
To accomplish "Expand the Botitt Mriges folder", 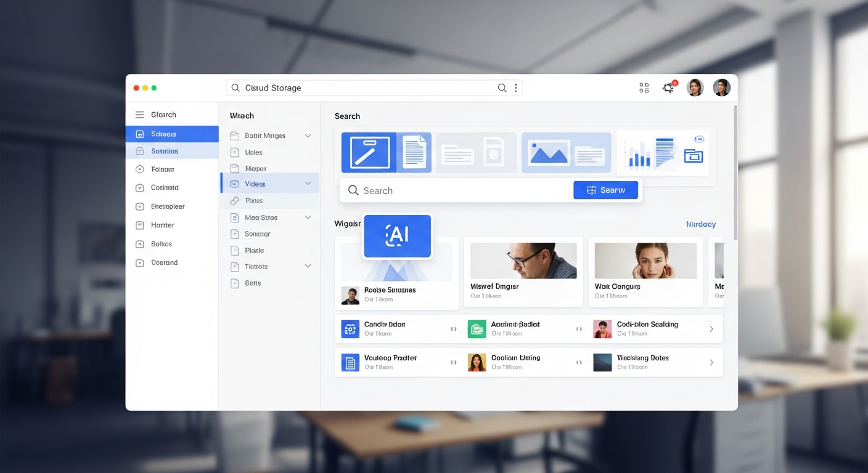I will tap(308, 136).
